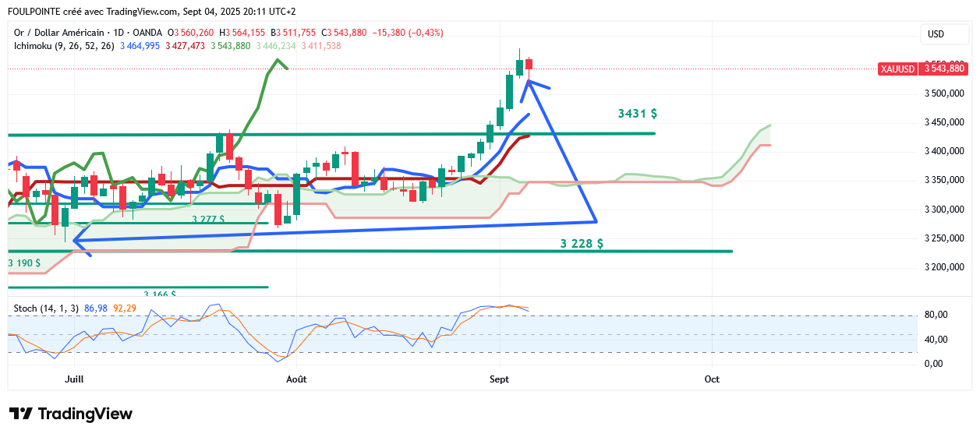
Task: Click the Sept time axis label
Action: coord(499,379)
